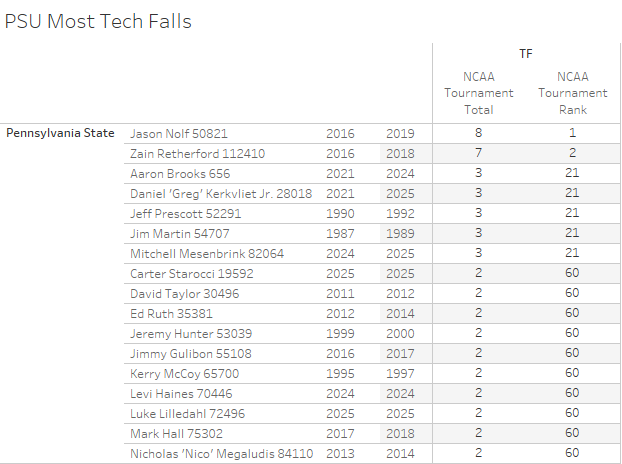622x464 pixels.
Task: Click Daniel 'Greg' Kerkvliet Jr. 28018
Action: click(221, 193)
